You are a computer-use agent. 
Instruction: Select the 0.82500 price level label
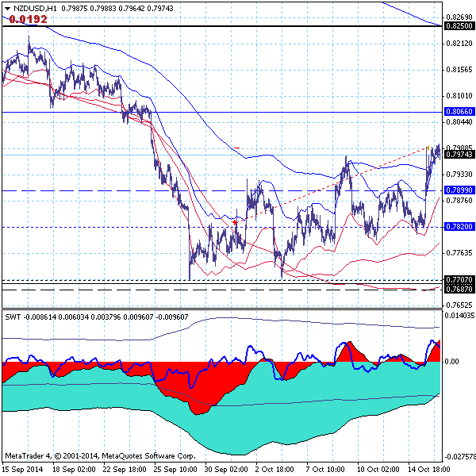tap(459, 26)
